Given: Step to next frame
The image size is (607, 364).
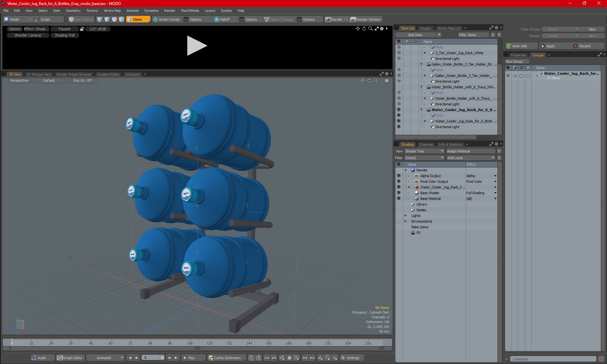Looking at the screenshot, I should [x=169, y=358].
